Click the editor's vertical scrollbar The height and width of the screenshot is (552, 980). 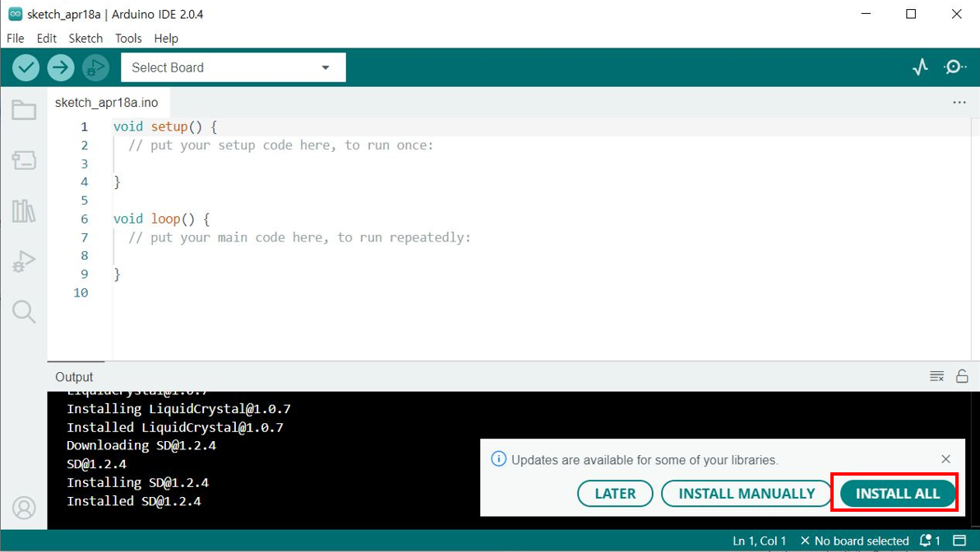pyautogui.click(x=975, y=237)
